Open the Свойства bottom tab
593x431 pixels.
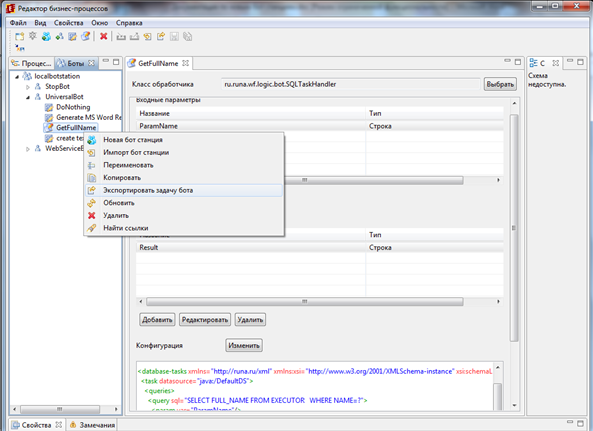(x=36, y=425)
